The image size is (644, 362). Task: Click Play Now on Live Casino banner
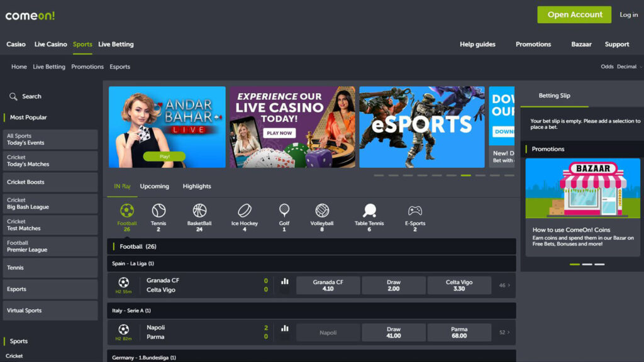pos(279,133)
